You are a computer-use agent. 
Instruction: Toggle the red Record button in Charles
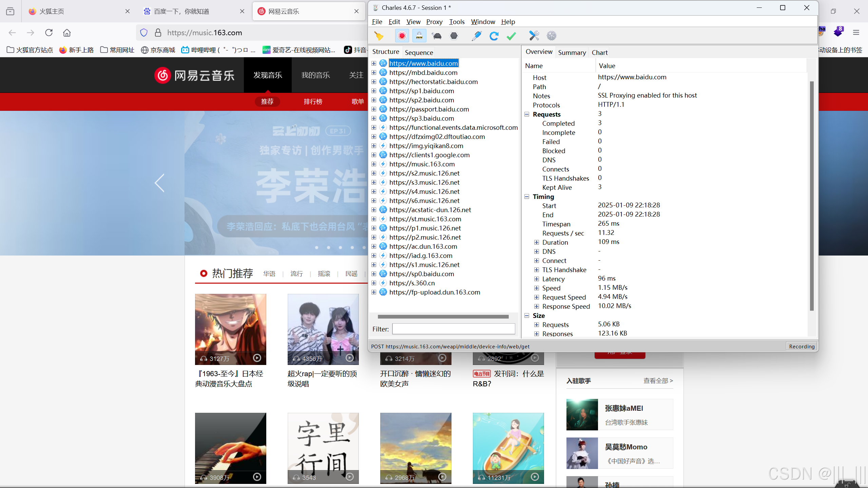click(x=402, y=36)
